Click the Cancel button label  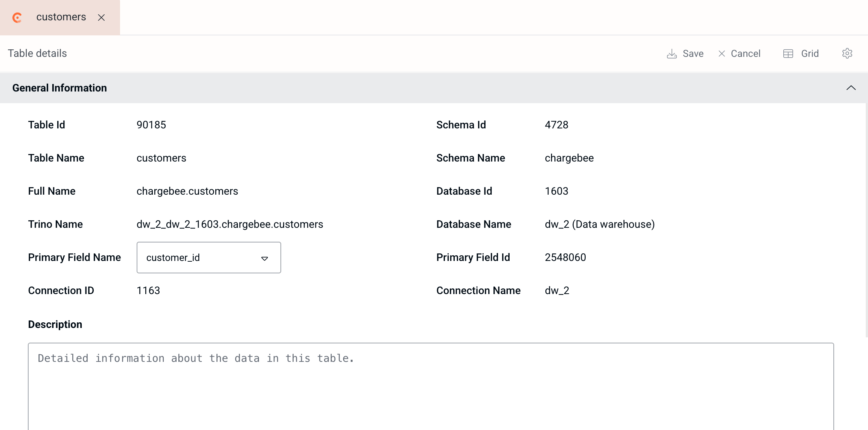click(x=746, y=53)
